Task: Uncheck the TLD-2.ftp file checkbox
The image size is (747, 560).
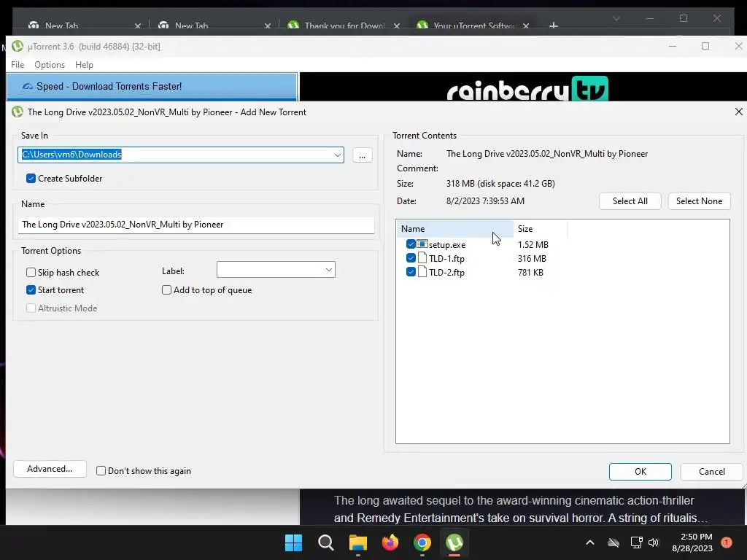Action: (x=411, y=272)
